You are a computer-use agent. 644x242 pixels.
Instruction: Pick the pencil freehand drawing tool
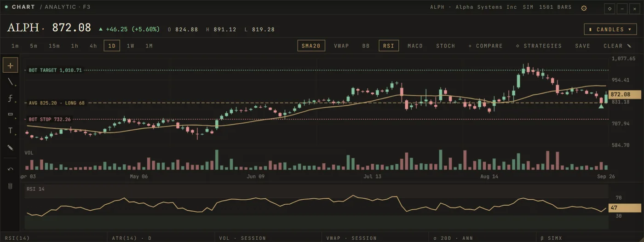(x=11, y=147)
